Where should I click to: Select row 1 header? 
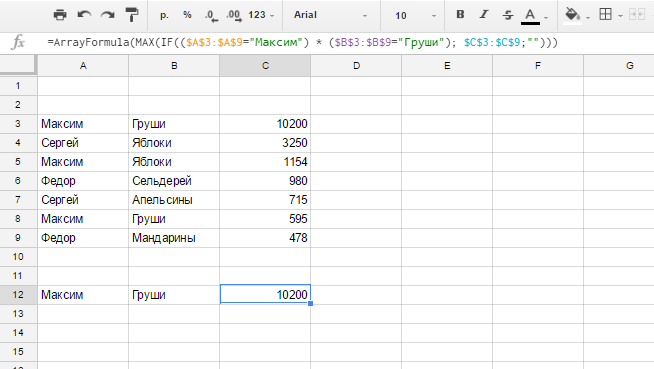point(18,86)
